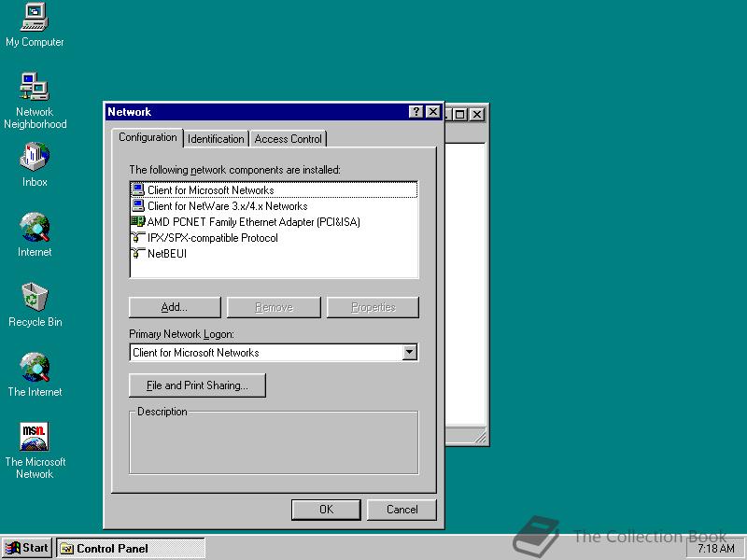The image size is (747, 560).
Task: Maximize the Control Panel window behind
Action: 460,114
